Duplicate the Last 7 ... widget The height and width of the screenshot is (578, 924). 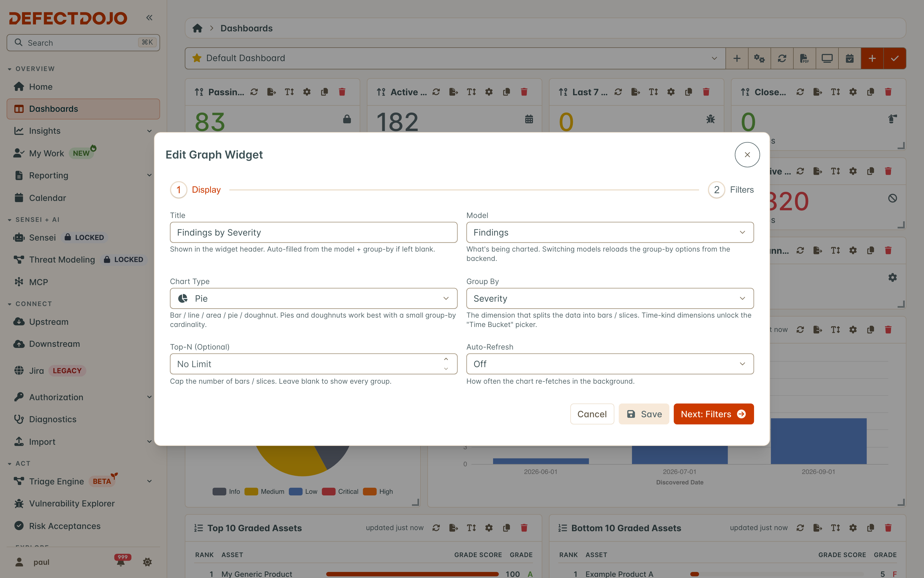click(x=688, y=92)
